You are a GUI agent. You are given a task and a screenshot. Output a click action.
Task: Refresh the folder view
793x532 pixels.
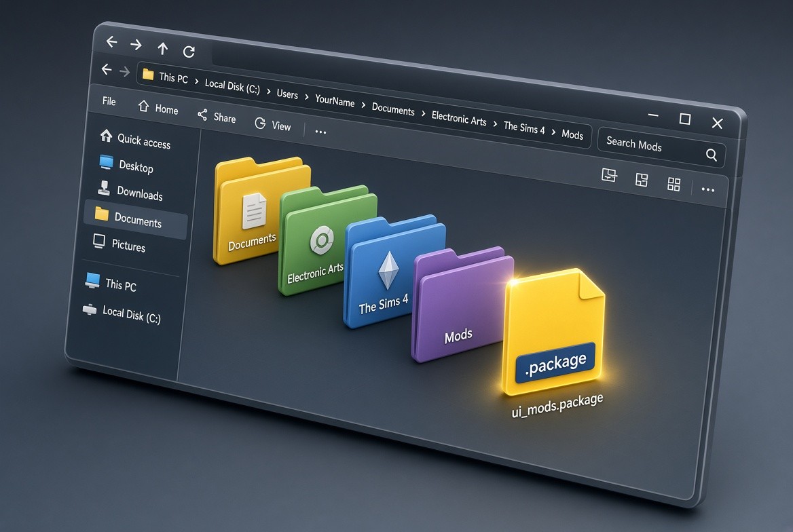189,52
